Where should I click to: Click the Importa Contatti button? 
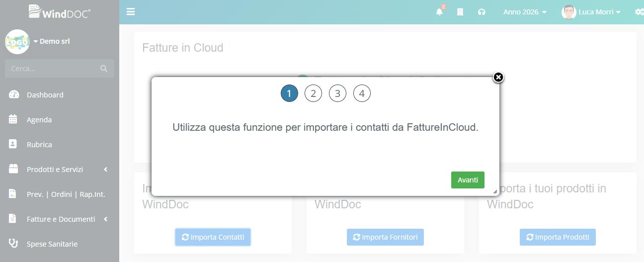click(x=213, y=237)
